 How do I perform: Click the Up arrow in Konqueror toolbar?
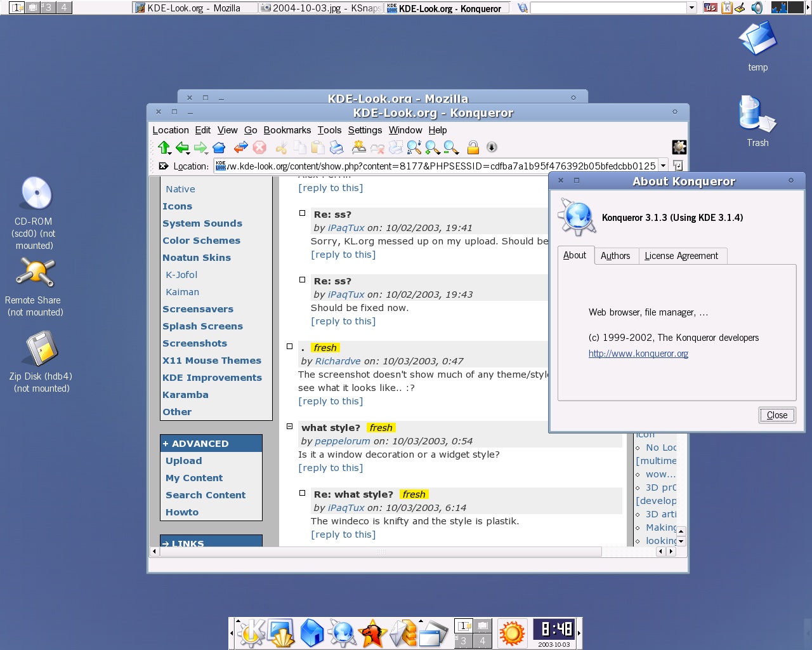pos(164,148)
